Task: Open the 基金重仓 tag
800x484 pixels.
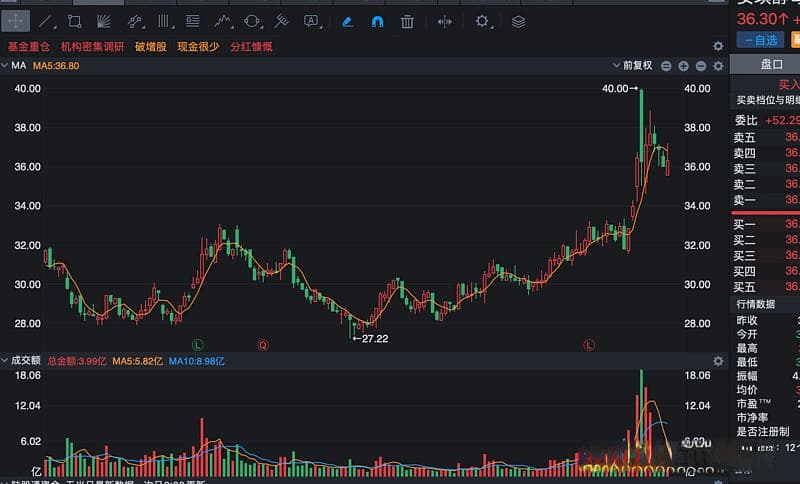Action: pos(29,47)
